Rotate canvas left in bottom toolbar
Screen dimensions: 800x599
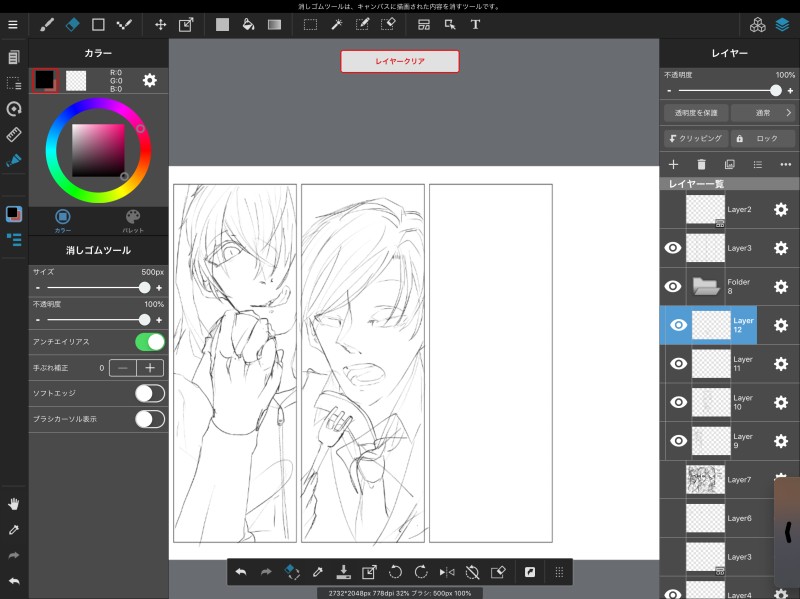point(395,572)
